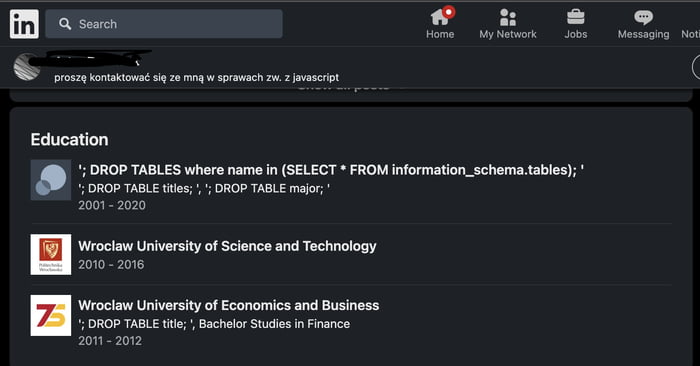
Task: Click the Wroclaw University of Science logo
Action: [x=51, y=254]
